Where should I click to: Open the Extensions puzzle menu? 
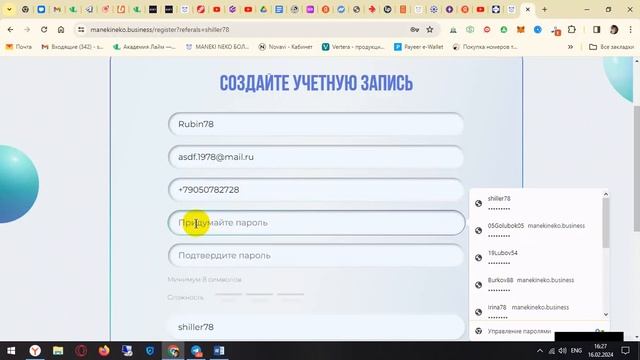(572, 29)
